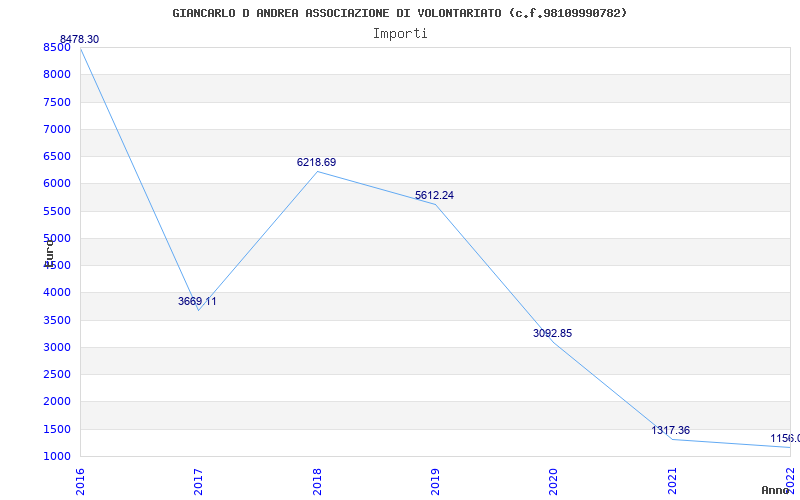This screenshot has height=500, width=800.
Task: Click y-axis value 8000
Action: [x=57, y=74]
